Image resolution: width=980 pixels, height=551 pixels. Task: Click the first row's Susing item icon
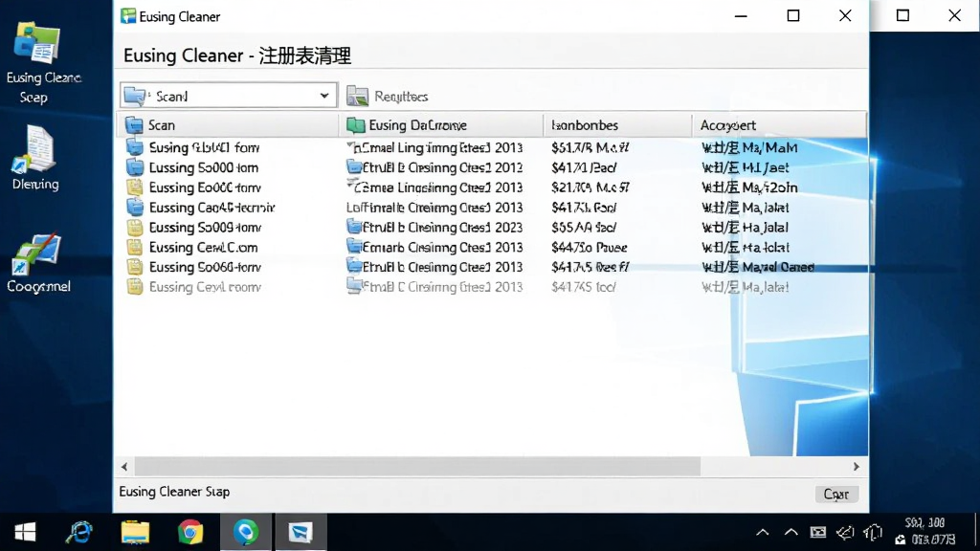point(134,147)
